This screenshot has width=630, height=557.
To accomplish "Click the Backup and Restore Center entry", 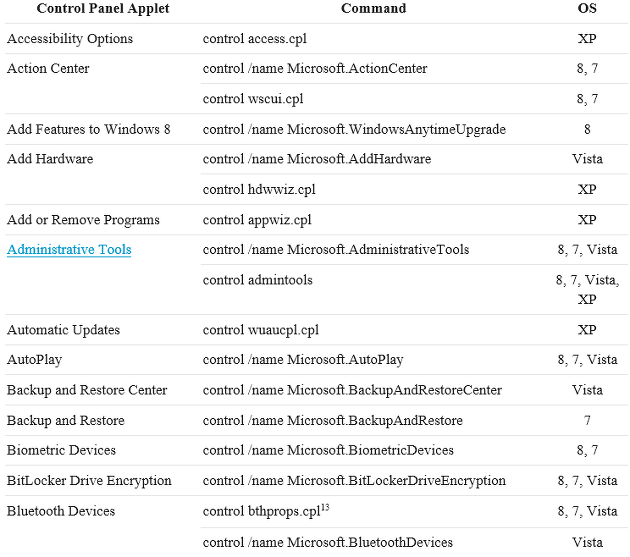I will 87,390.
